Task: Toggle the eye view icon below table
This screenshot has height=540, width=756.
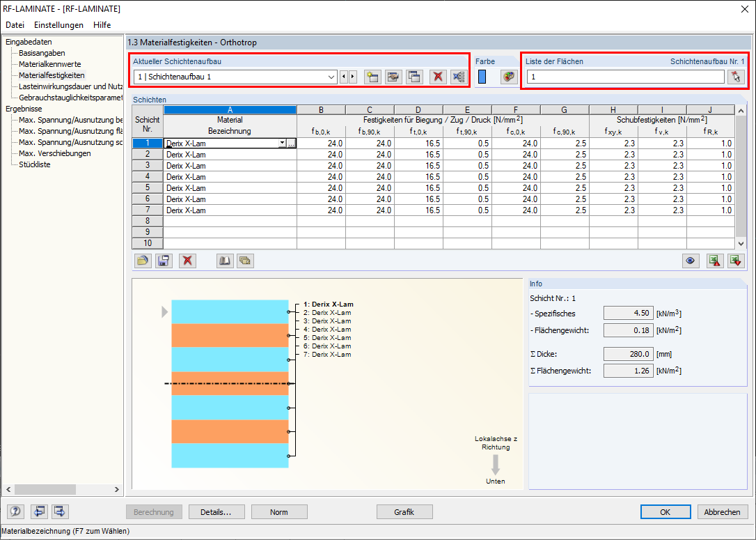Action: click(x=691, y=261)
